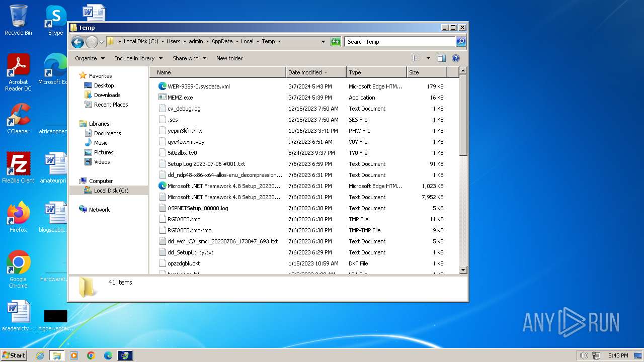Click the green Refresh button next to address bar
The height and width of the screenshot is (362, 644).
pos(336,42)
